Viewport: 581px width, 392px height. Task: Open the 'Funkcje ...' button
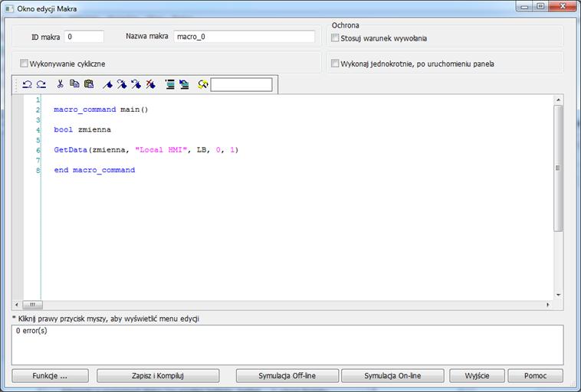coord(50,376)
